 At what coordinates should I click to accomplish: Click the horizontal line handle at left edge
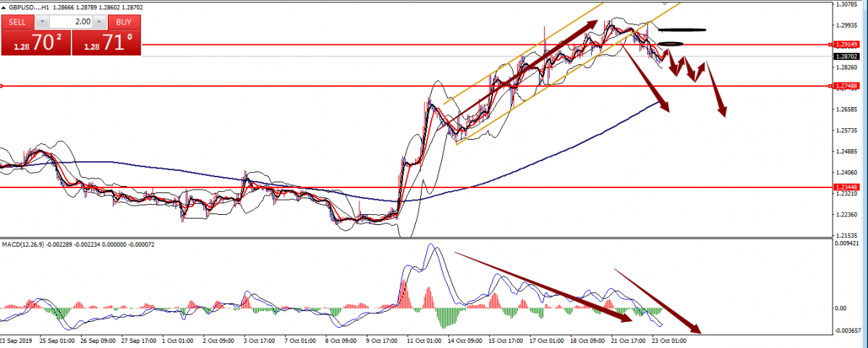click(x=1, y=86)
